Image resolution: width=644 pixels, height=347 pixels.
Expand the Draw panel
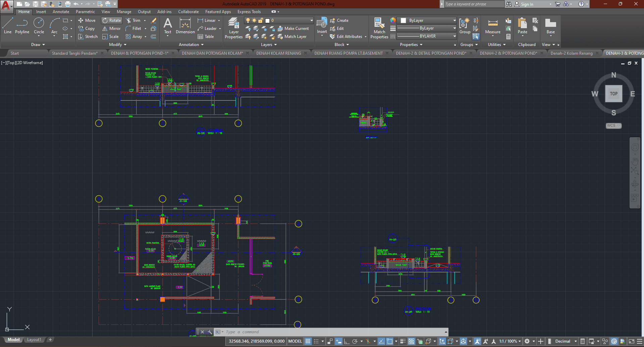(38, 45)
